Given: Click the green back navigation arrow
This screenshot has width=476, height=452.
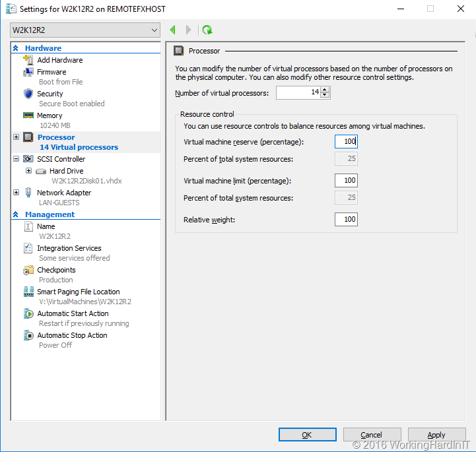Looking at the screenshot, I should (x=173, y=30).
